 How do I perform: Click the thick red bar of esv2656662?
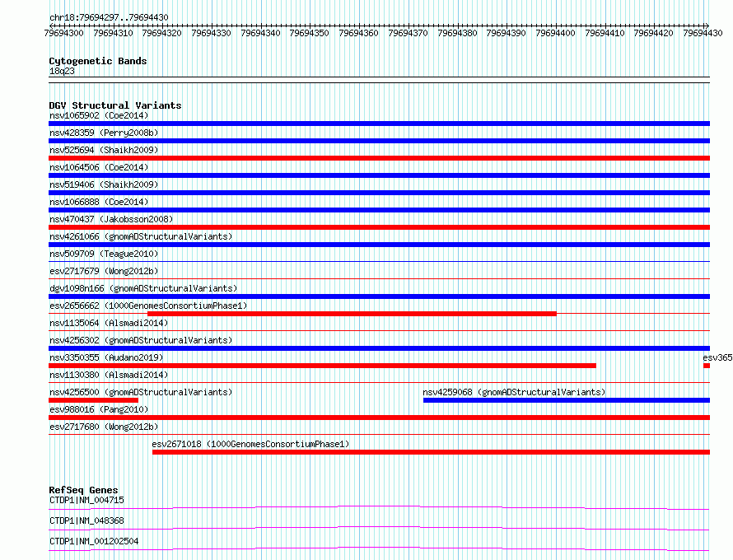pos(352,314)
